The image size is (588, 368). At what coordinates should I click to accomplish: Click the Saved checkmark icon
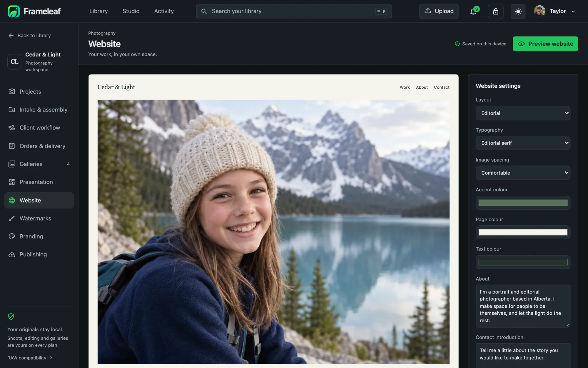(457, 44)
